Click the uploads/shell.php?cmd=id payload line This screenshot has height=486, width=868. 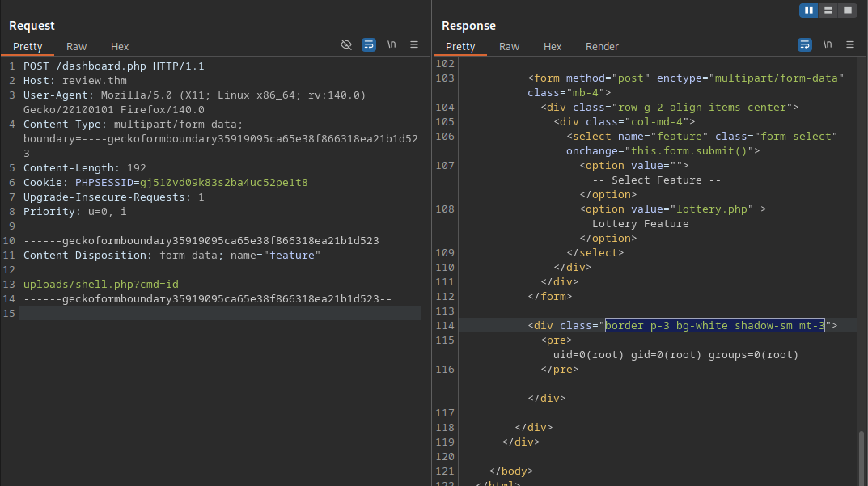coord(101,285)
